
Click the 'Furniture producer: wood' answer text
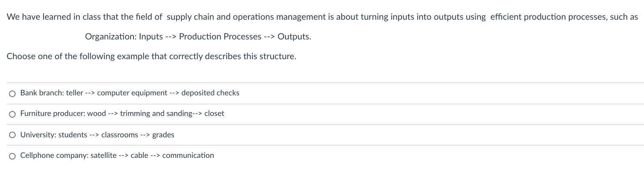point(63,113)
